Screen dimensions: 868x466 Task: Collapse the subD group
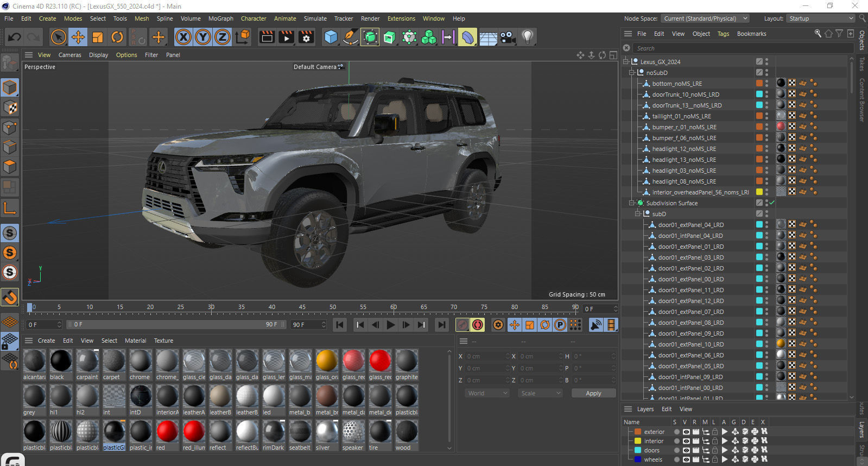point(638,213)
